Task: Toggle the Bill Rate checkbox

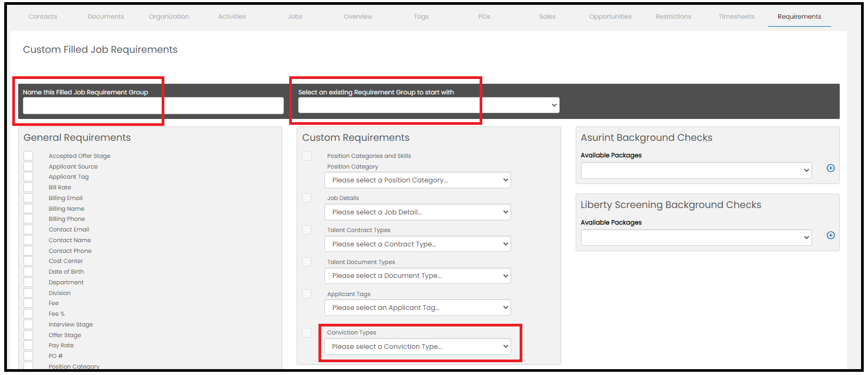Action: point(28,187)
